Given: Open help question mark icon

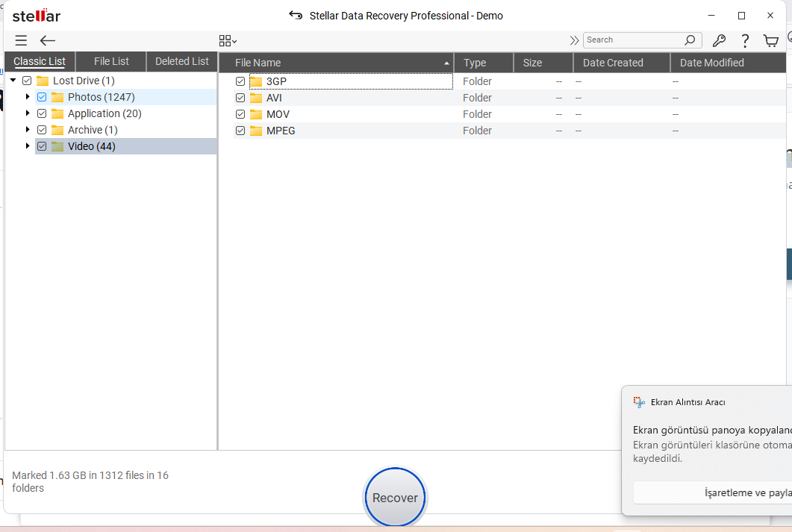Looking at the screenshot, I should tap(745, 41).
